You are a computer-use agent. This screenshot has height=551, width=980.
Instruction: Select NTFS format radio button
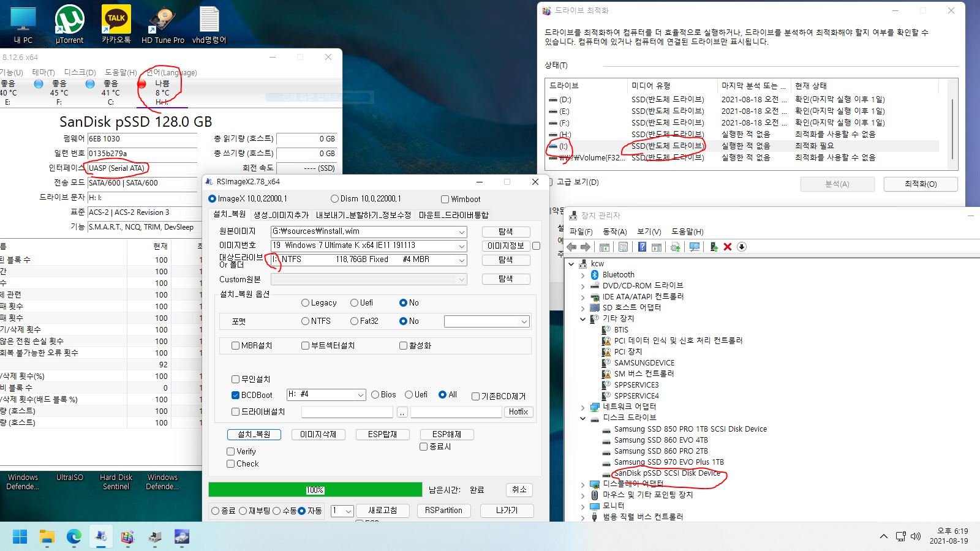coord(305,321)
